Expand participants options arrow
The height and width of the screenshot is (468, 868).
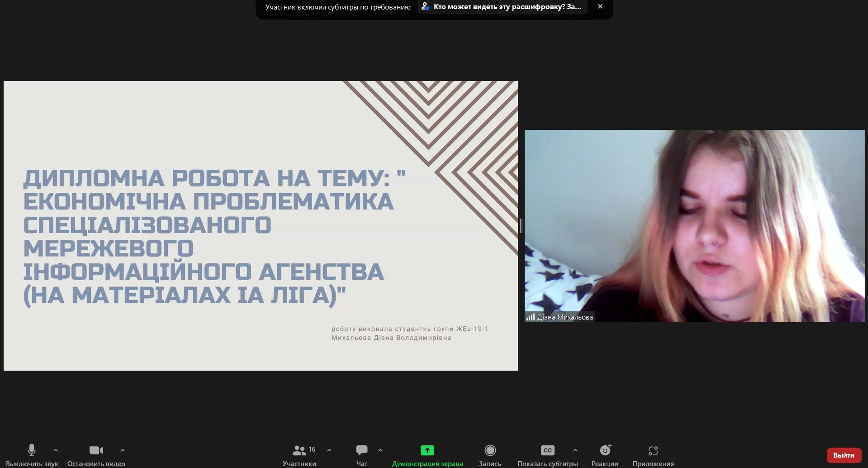point(329,450)
